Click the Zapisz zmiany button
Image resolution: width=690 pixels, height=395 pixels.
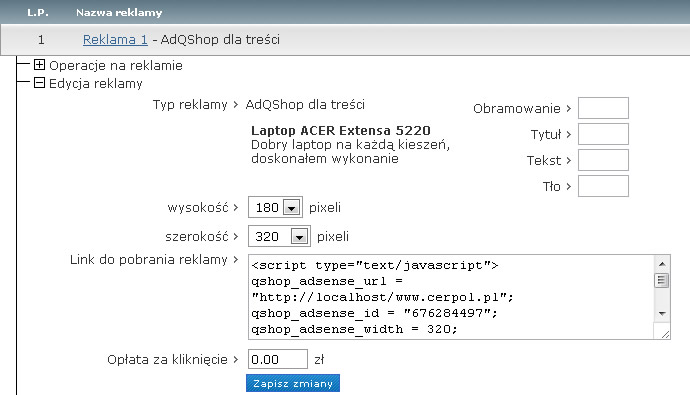click(293, 383)
